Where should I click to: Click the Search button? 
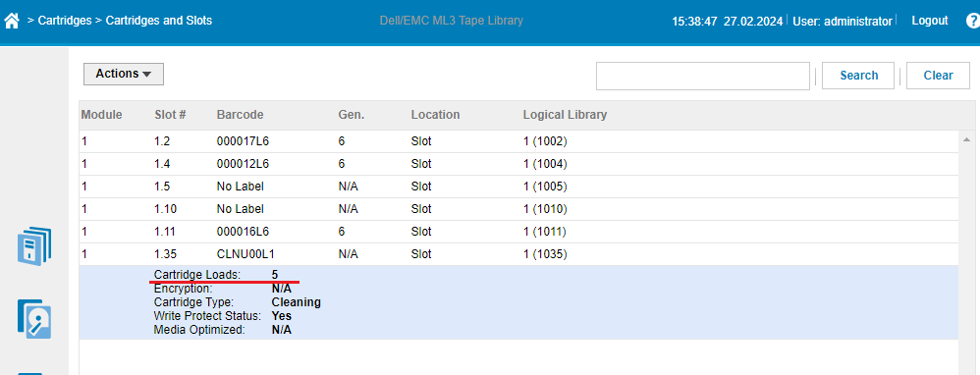coord(858,76)
